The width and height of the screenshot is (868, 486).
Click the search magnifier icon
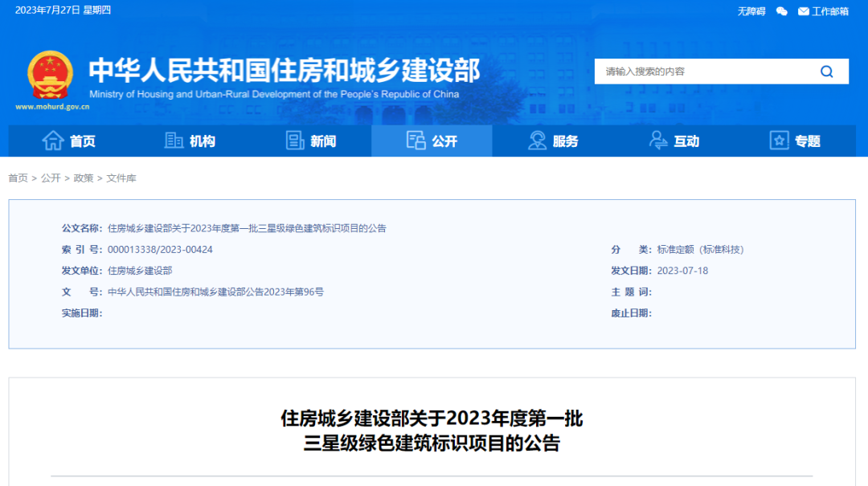point(826,71)
